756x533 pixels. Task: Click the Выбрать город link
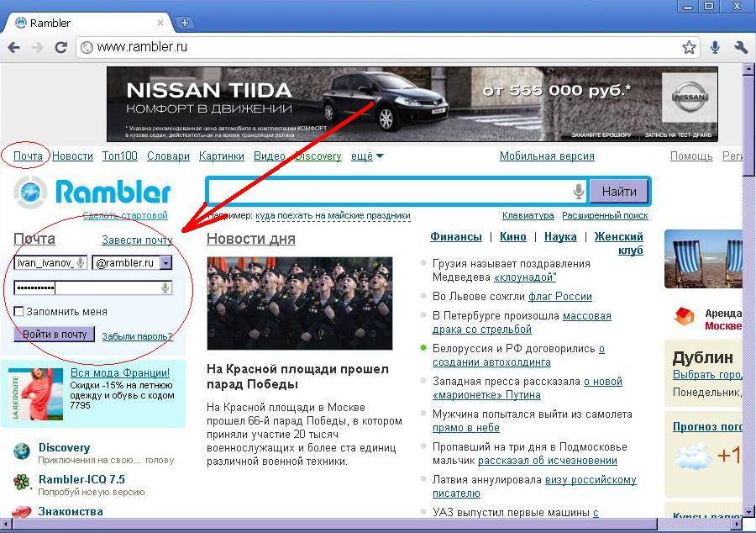(x=707, y=374)
